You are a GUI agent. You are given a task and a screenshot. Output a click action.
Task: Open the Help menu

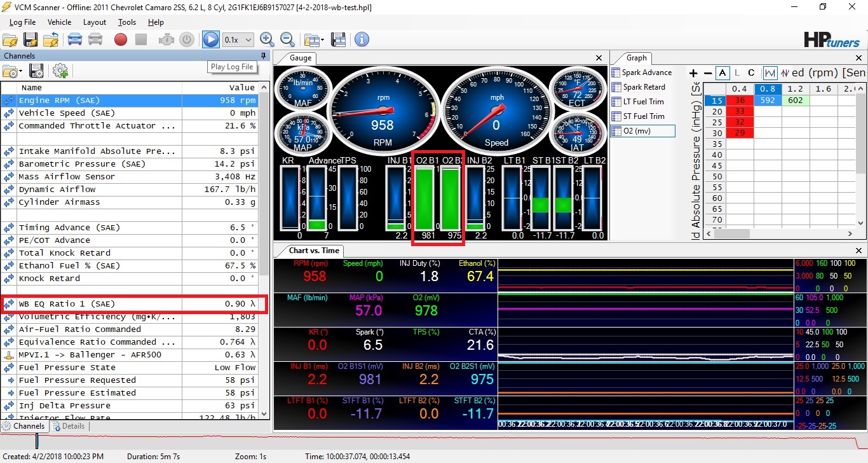[x=156, y=22]
